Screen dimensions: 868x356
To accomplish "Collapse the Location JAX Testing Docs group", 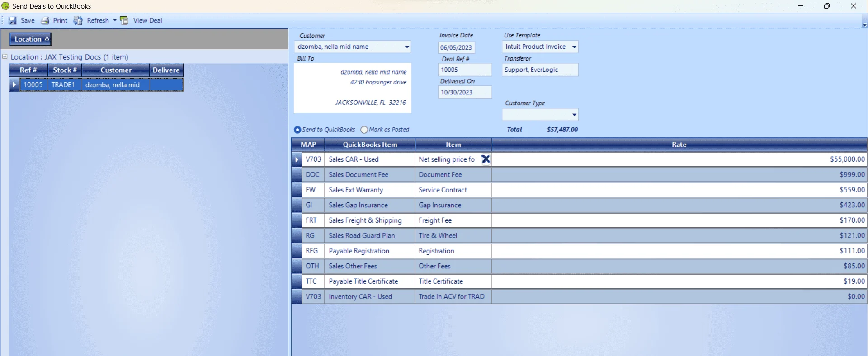I will [x=5, y=56].
